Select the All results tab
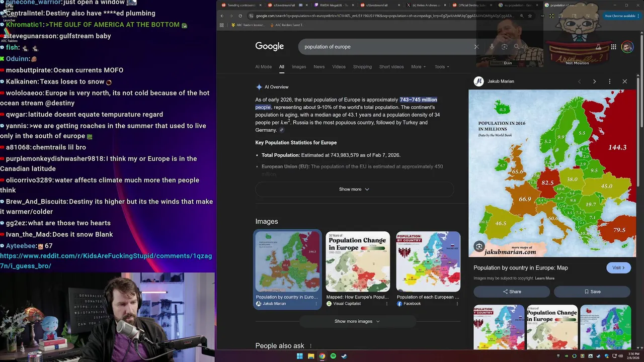Viewport: 644px width, 362px height. (x=282, y=67)
